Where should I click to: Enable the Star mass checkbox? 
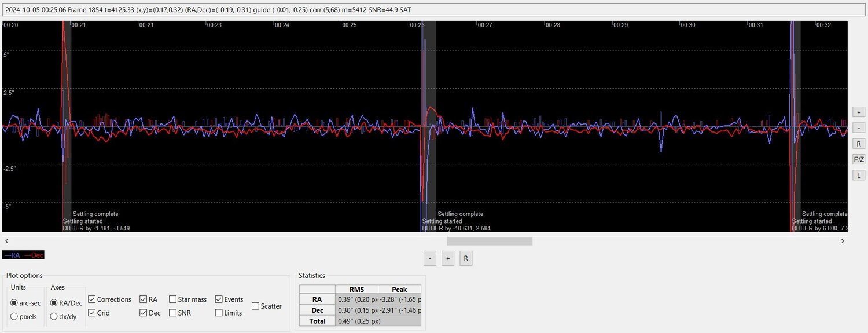[x=188, y=299]
